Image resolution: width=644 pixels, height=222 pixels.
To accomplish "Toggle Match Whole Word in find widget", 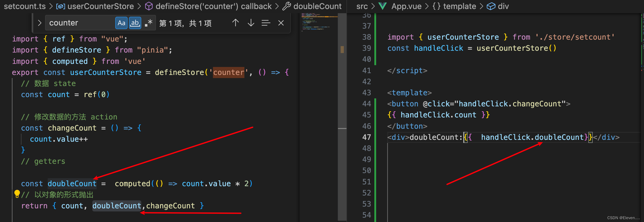I will [135, 23].
